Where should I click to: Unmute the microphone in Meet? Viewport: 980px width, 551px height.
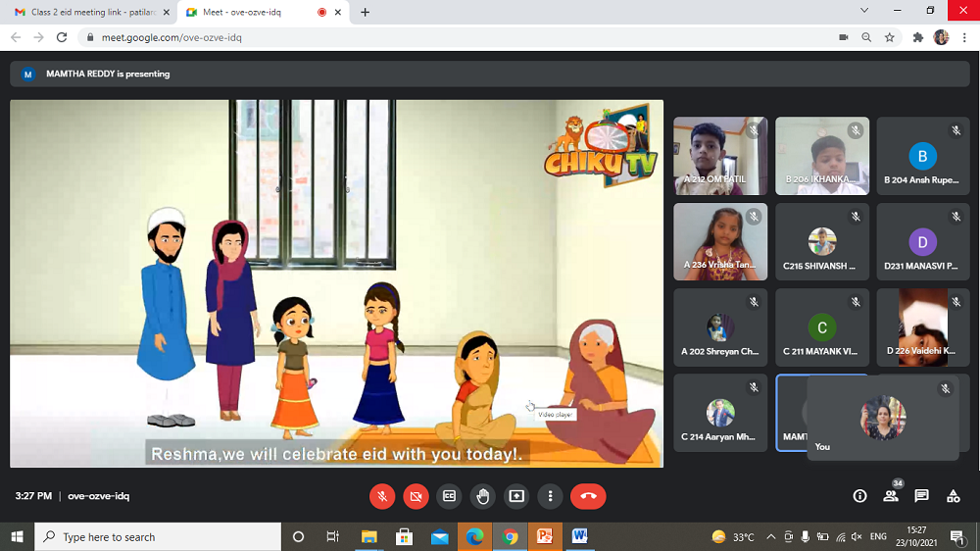pos(382,496)
